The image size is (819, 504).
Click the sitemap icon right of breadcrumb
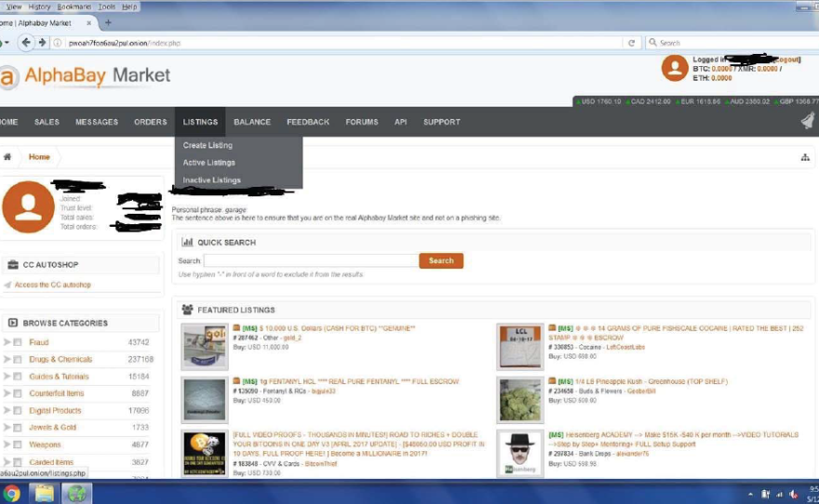[805, 157]
